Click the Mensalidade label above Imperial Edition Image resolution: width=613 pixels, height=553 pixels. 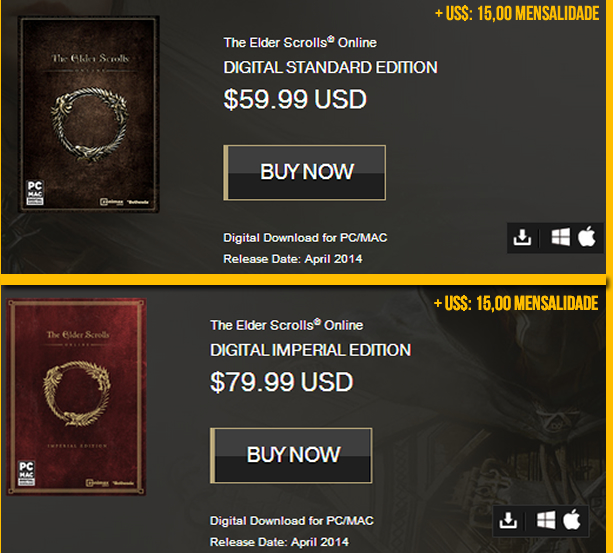click(516, 303)
